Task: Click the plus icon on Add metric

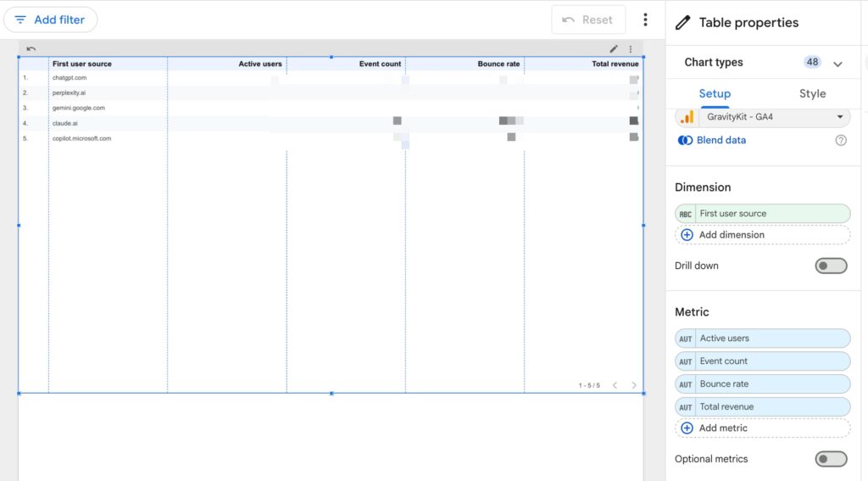Action: click(x=687, y=428)
